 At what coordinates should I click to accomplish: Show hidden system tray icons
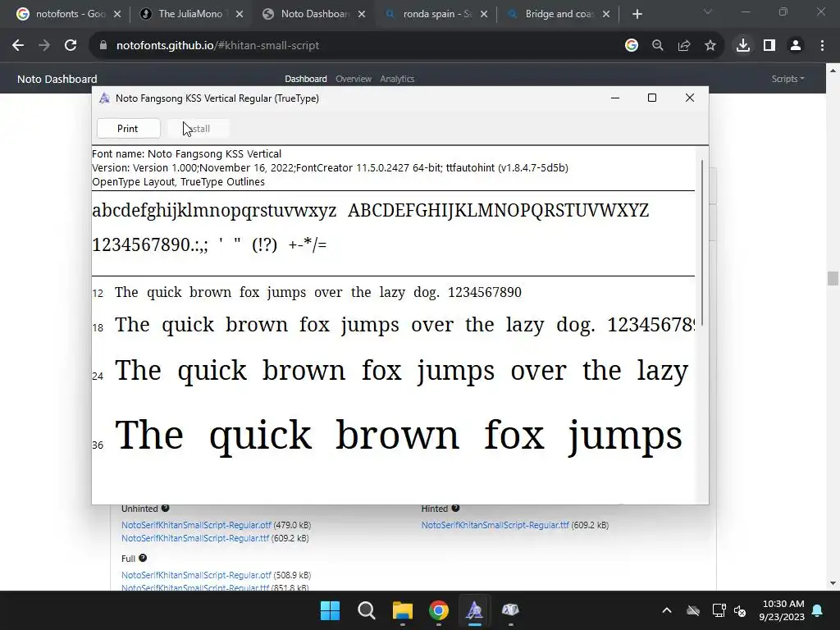click(x=667, y=610)
